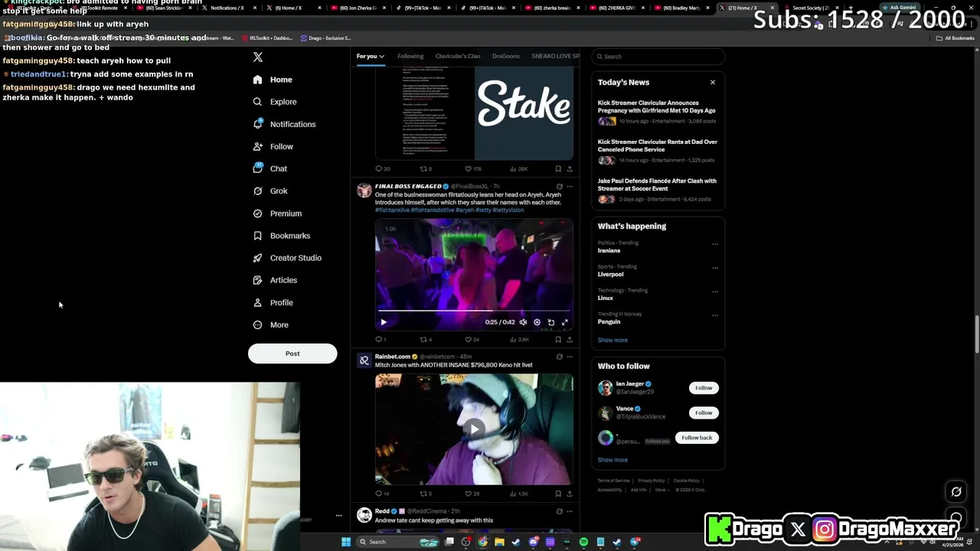Image resolution: width=980 pixels, height=551 pixels.
Task: Open Premium in the X sidebar
Action: [x=277, y=214]
